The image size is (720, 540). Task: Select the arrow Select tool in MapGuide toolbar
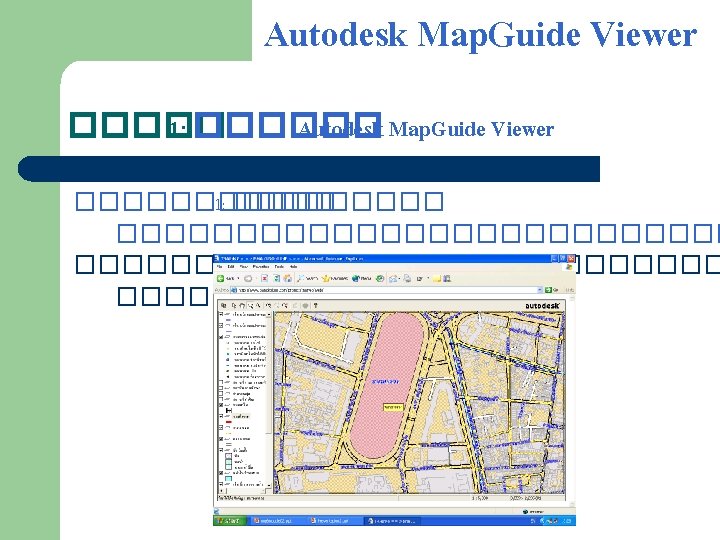coord(234,305)
